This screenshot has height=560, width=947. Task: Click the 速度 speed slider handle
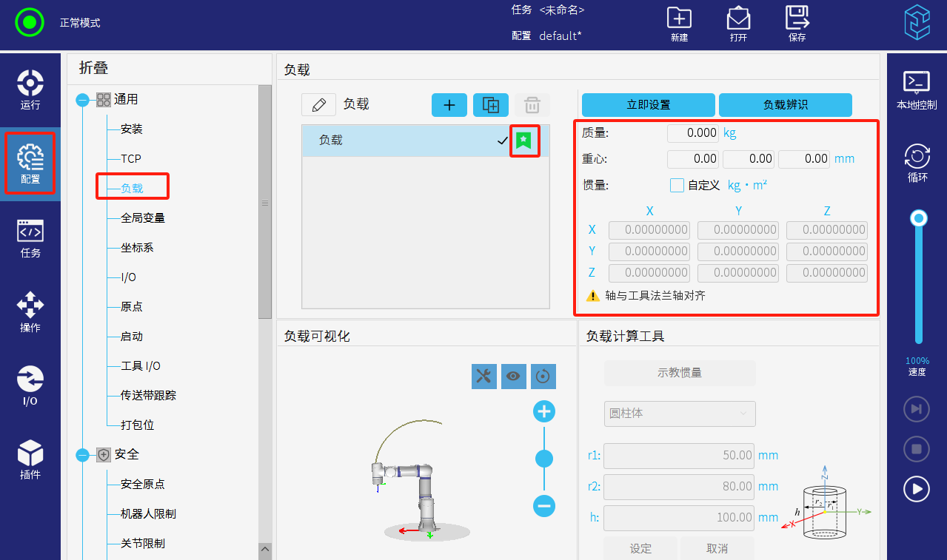(x=919, y=218)
